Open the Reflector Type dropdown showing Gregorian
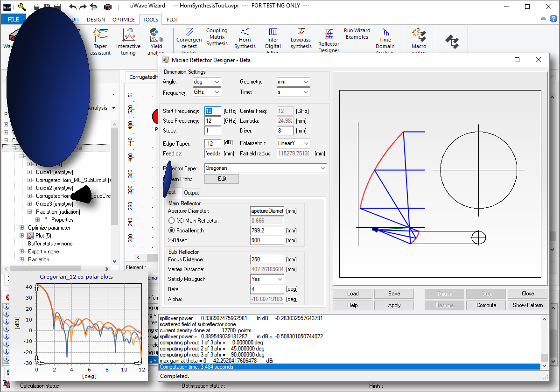Viewport: 560px width, 392px height. click(266, 168)
